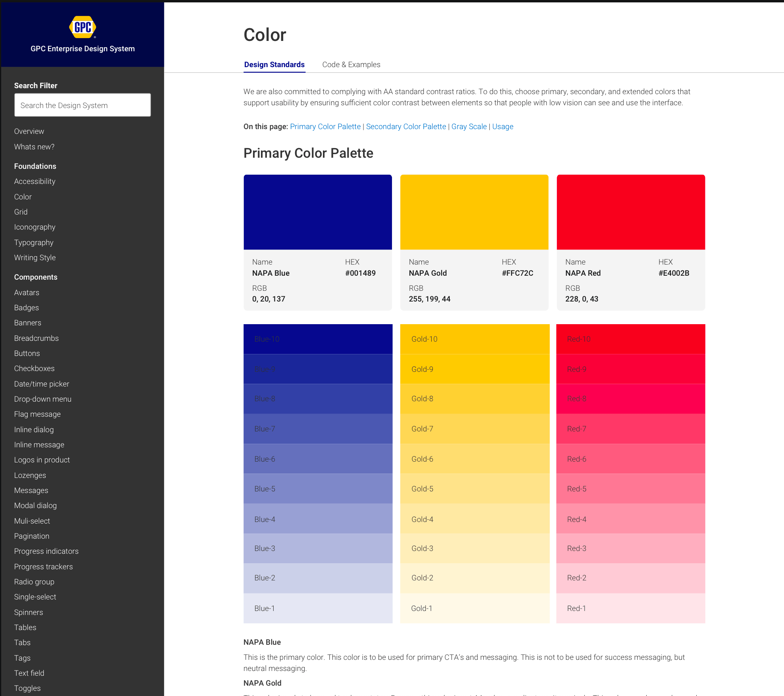Select the Red-2 shade swatch

[x=631, y=578]
